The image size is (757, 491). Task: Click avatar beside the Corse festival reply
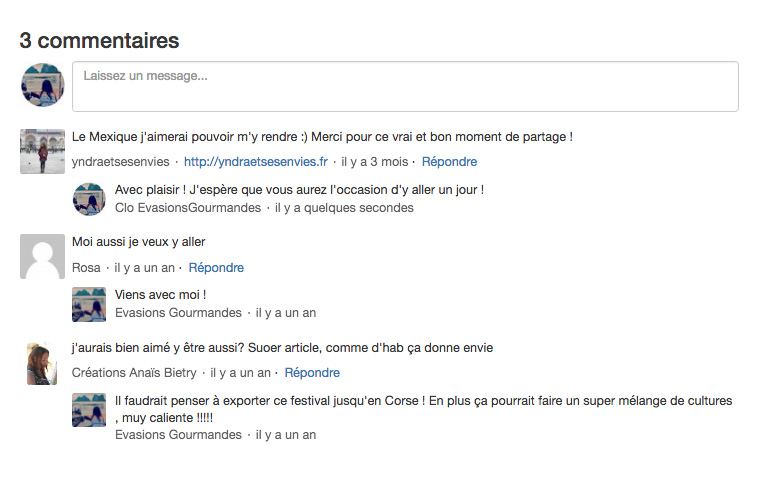pyautogui.click(x=89, y=410)
